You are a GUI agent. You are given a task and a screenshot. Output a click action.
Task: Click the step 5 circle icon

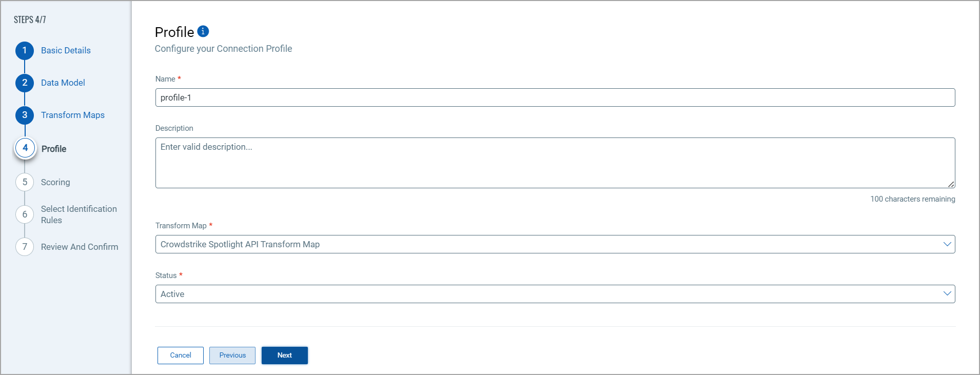coord(25,182)
